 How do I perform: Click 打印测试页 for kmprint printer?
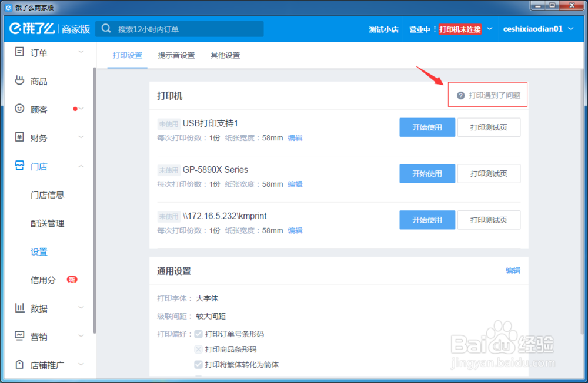[x=489, y=220]
